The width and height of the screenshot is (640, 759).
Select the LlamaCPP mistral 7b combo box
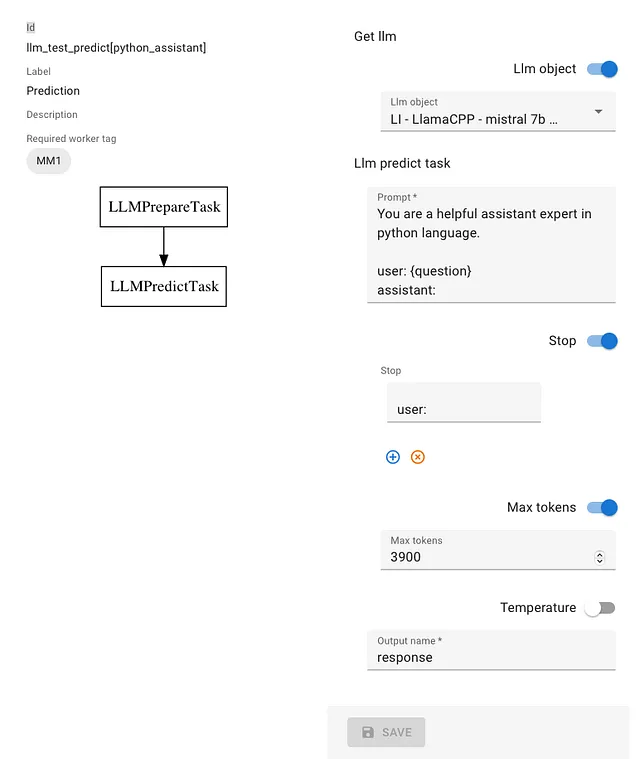click(x=498, y=112)
